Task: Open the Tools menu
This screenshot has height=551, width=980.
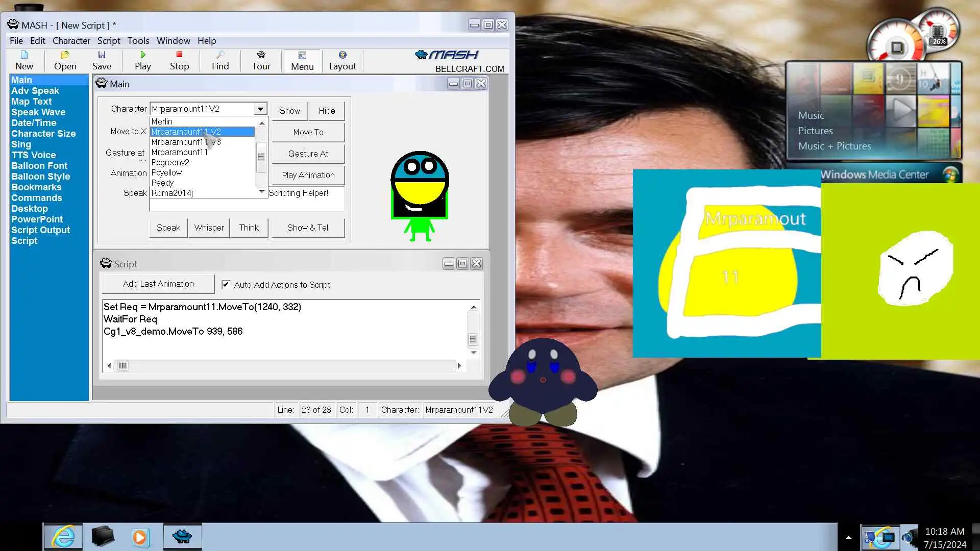Action: 138,41
